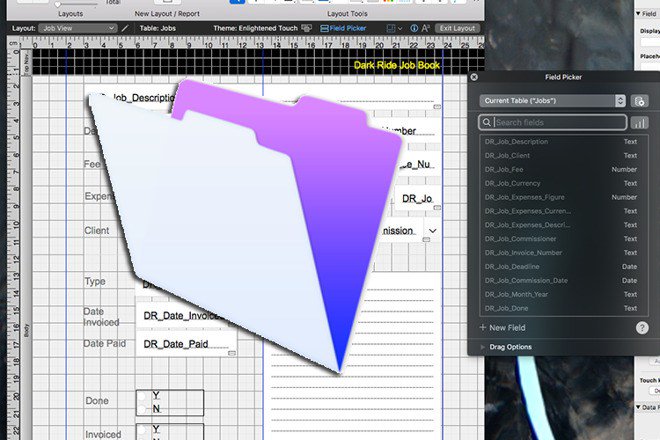Click the 'Top Nav' part label
Image resolution: width=660 pixels, height=440 pixels.
tap(27, 64)
